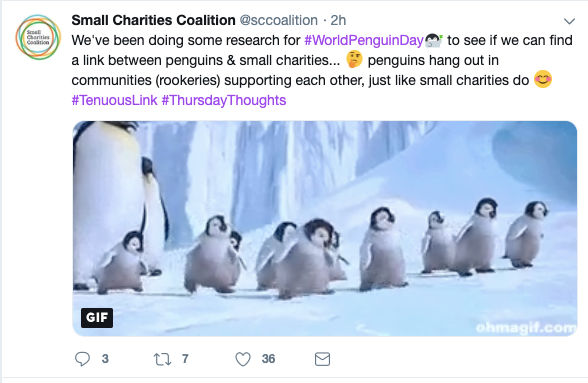The width and height of the screenshot is (588, 383).
Task: Click the reply count 3
Action: (105, 359)
